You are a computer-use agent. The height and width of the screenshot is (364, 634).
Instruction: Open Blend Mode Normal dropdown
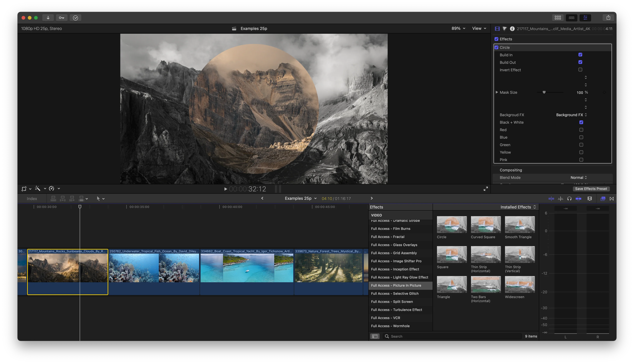click(578, 177)
